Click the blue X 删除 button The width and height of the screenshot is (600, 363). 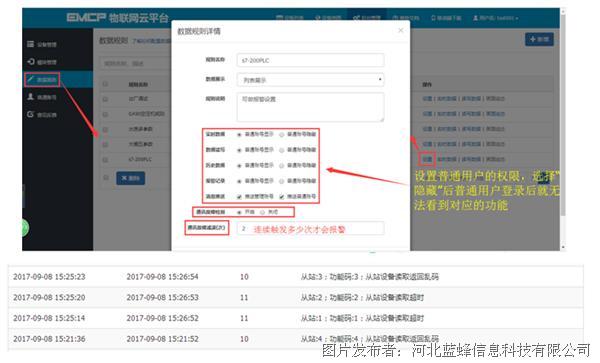130,178
